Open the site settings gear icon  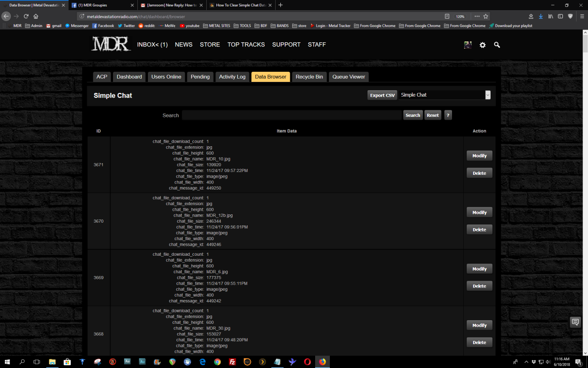(x=482, y=45)
